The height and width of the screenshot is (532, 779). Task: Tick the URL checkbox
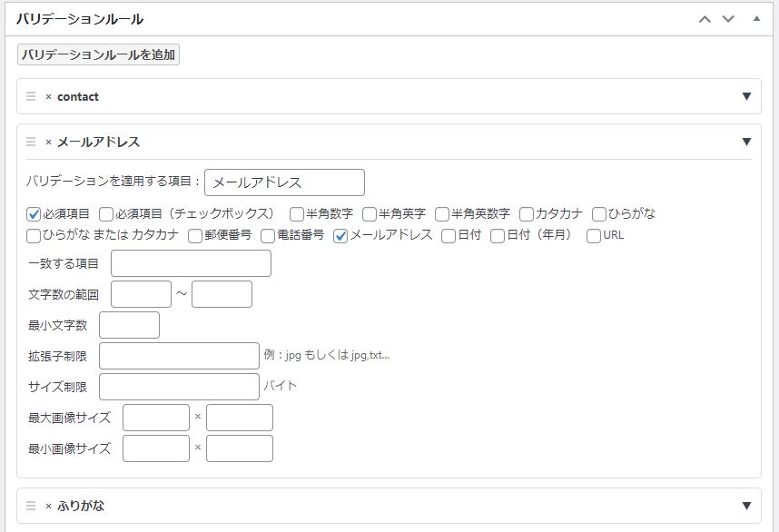coord(594,236)
